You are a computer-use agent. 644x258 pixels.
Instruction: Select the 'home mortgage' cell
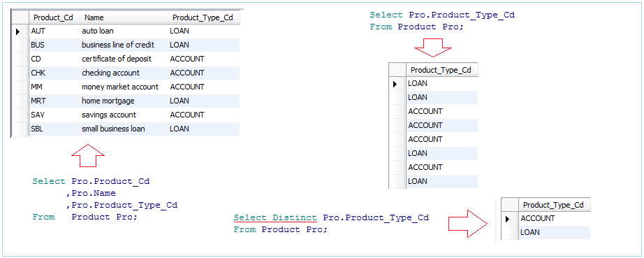124,101
